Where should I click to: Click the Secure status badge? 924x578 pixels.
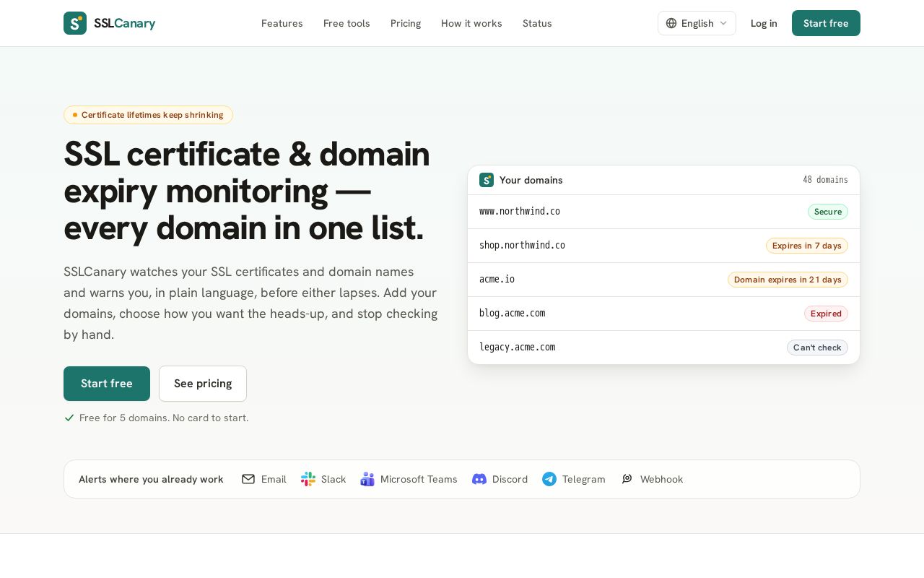(x=828, y=212)
